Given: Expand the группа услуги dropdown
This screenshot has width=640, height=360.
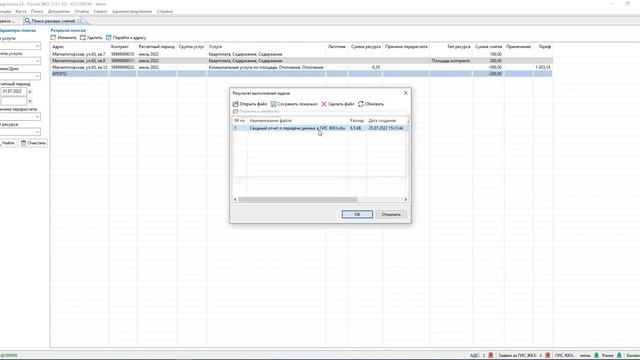Looking at the screenshot, I should (x=37, y=61).
